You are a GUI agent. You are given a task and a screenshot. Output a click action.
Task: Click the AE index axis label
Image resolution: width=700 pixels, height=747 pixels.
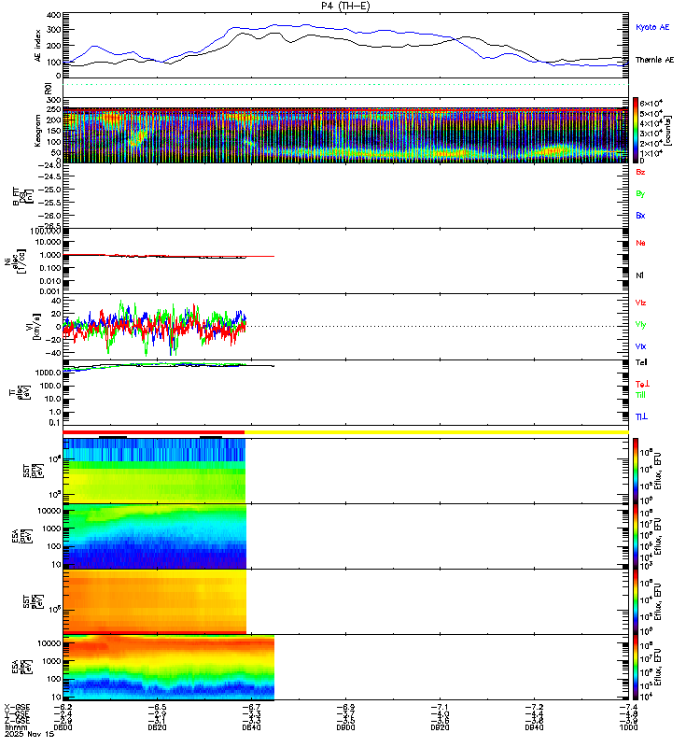(x=37, y=45)
